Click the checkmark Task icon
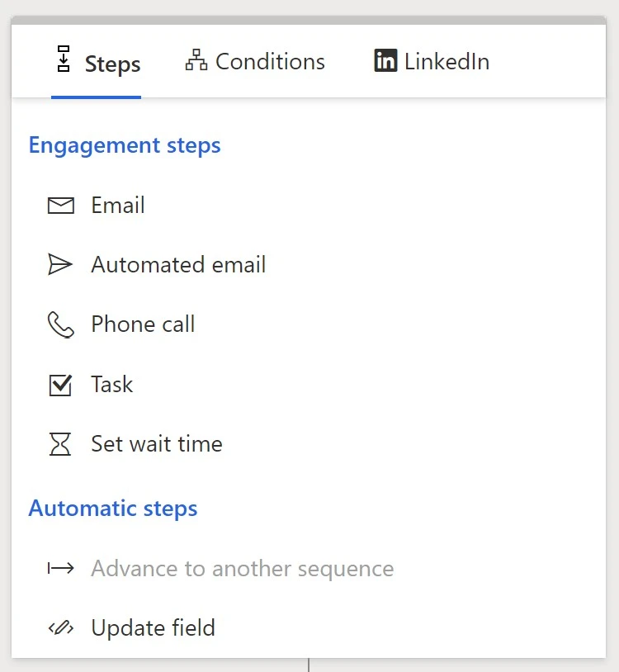The height and width of the screenshot is (672, 619). (x=61, y=385)
